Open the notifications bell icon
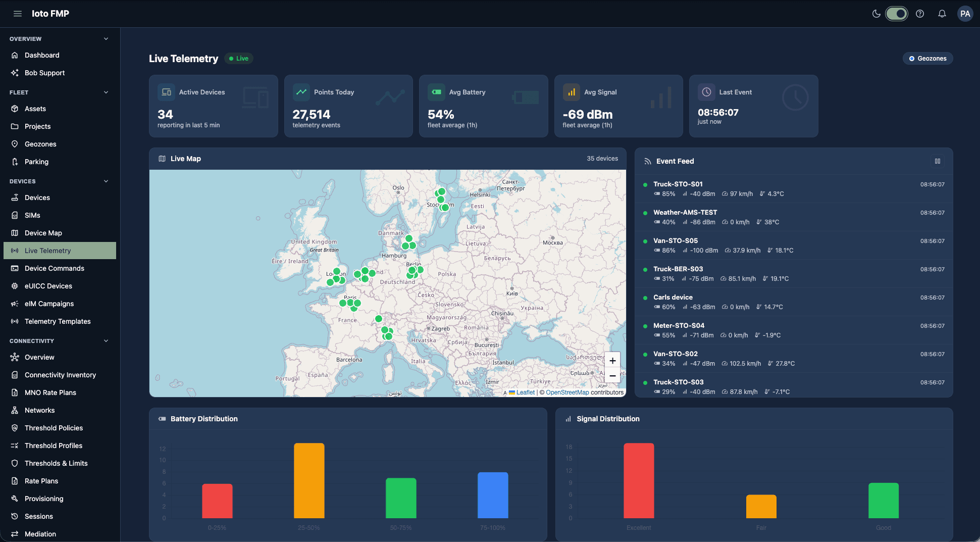The width and height of the screenshot is (980, 542). point(942,14)
